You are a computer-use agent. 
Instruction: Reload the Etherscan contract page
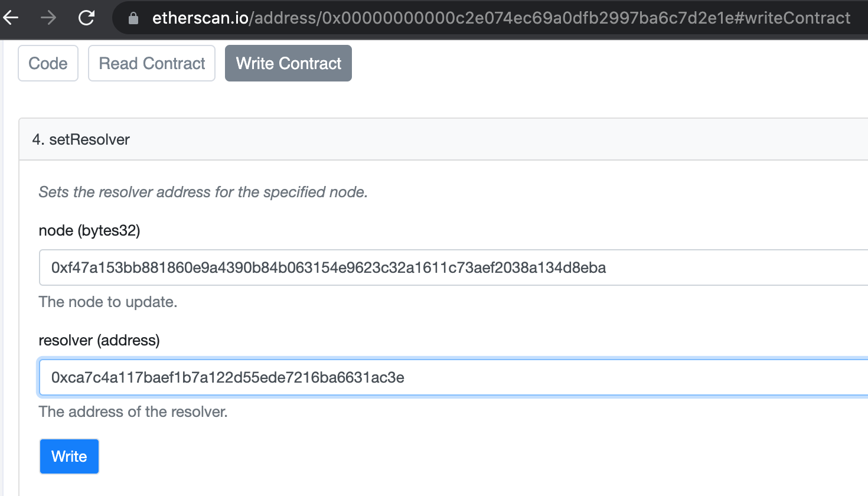86,17
